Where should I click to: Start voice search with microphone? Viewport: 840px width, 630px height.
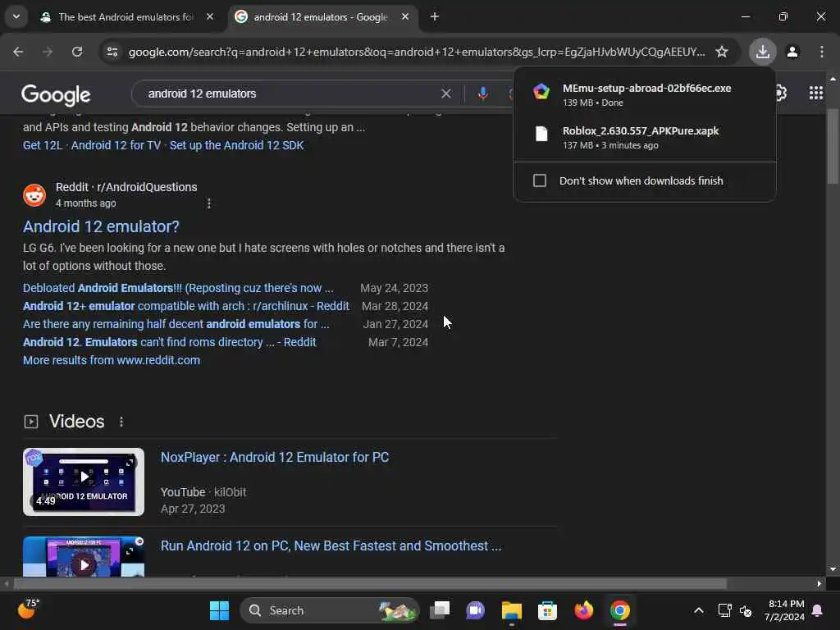pos(482,94)
